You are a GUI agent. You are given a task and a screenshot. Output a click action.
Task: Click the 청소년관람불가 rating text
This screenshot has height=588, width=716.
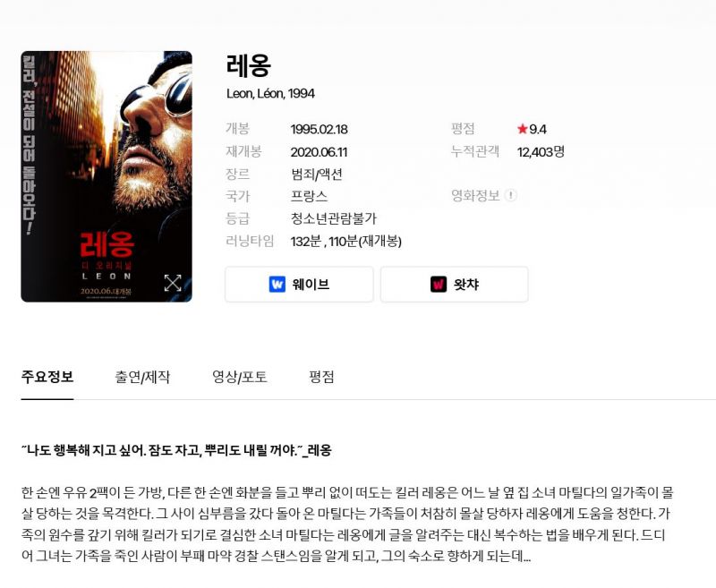(334, 218)
